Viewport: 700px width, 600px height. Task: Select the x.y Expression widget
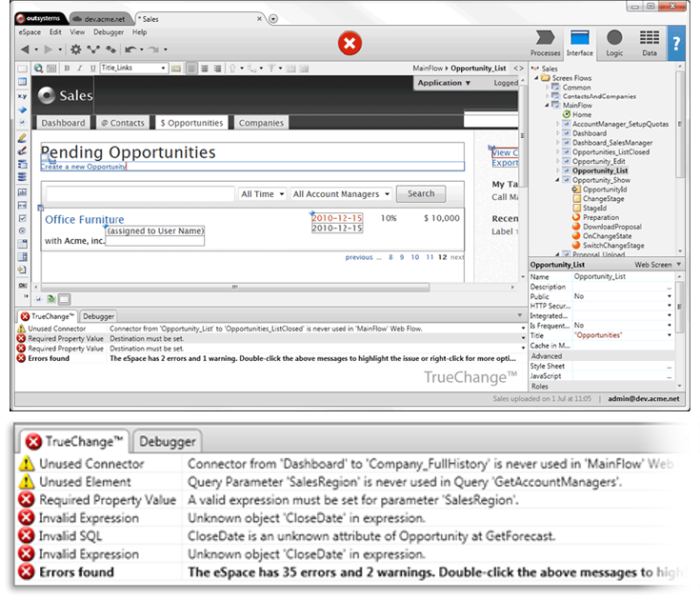pos(22,96)
